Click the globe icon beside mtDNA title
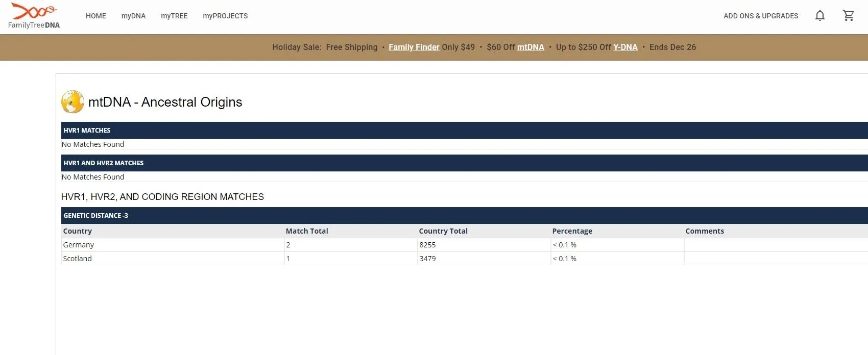 point(73,102)
